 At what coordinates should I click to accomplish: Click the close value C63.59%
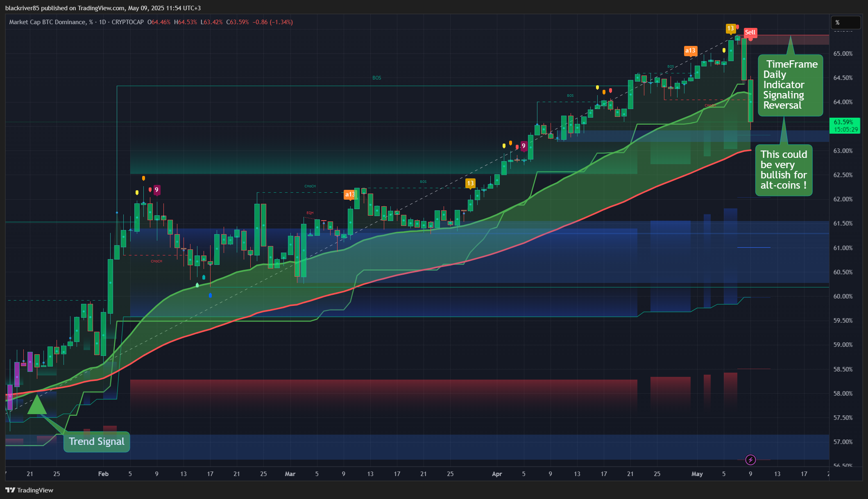pyautogui.click(x=237, y=22)
